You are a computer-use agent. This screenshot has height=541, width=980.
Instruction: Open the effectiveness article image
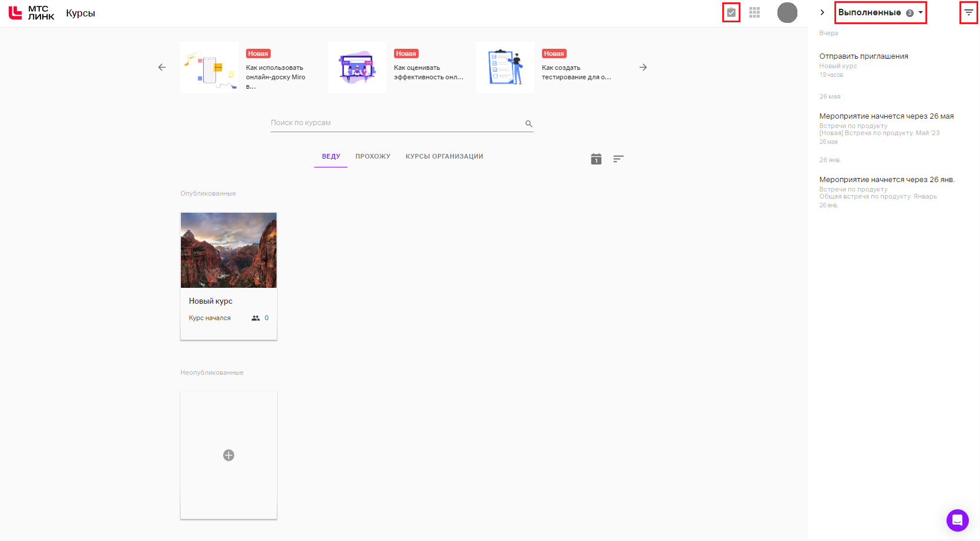point(358,67)
